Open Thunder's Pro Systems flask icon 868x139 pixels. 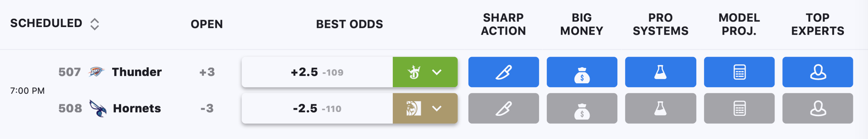[661, 72]
